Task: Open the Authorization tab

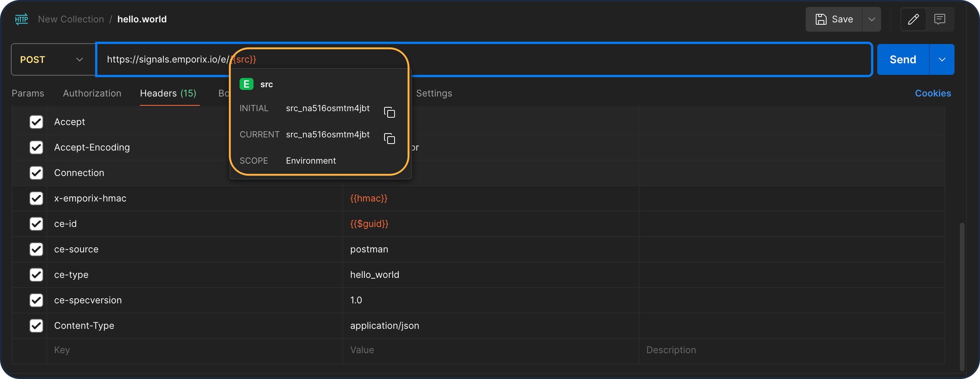Action: point(92,93)
